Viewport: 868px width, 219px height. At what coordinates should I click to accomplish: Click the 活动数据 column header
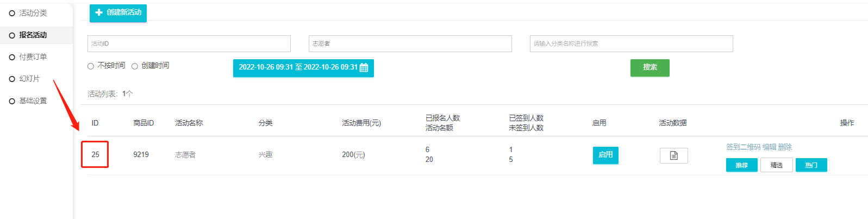[673, 123]
